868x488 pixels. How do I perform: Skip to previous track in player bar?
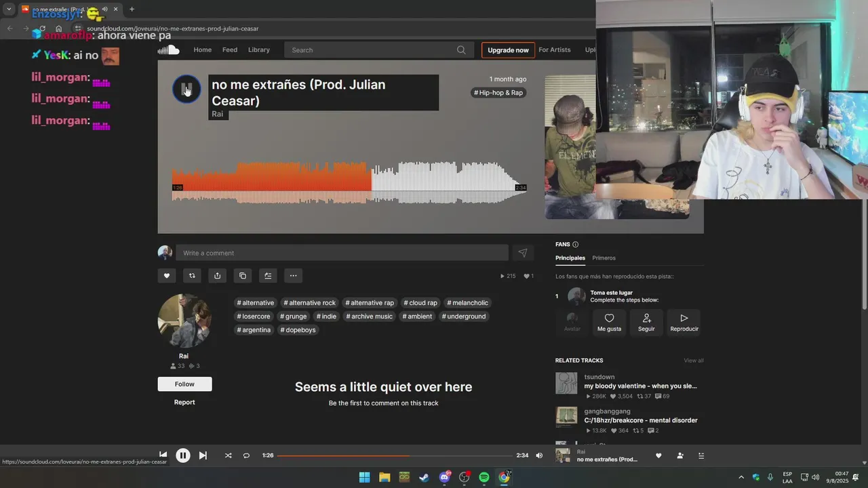pos(163,455)
